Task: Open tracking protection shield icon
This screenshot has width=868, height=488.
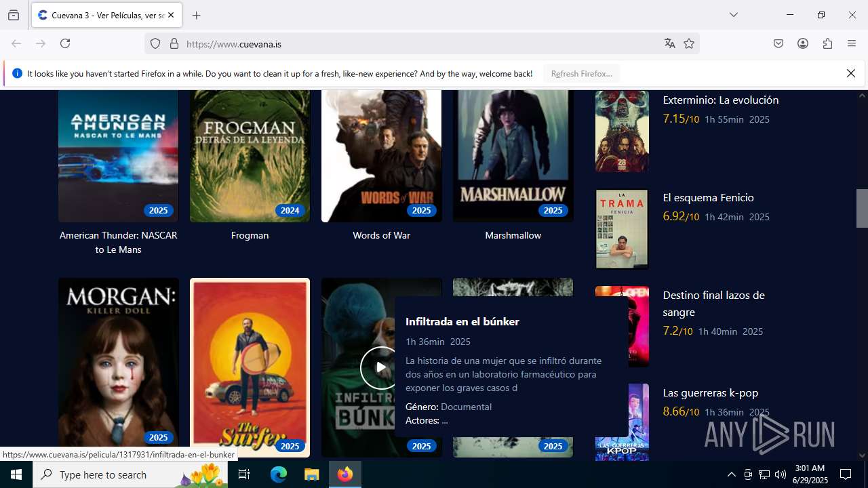Action: pyautogui.click(x=155, y=43)
